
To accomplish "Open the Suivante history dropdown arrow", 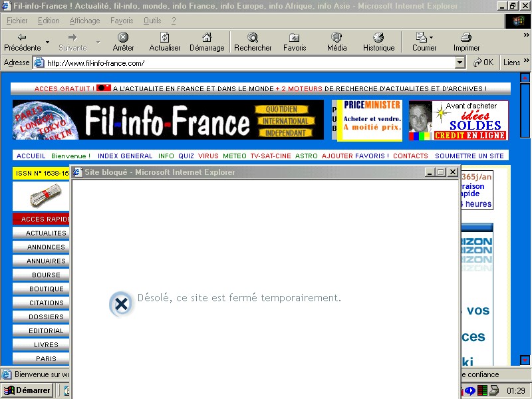I will pyautogui.click(x=98, y=42).
